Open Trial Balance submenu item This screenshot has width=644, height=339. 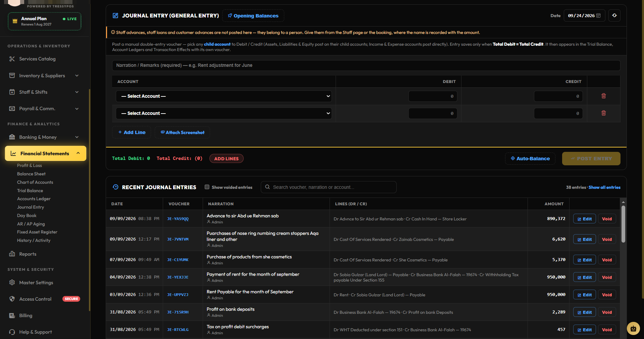[x=30, y=191]
